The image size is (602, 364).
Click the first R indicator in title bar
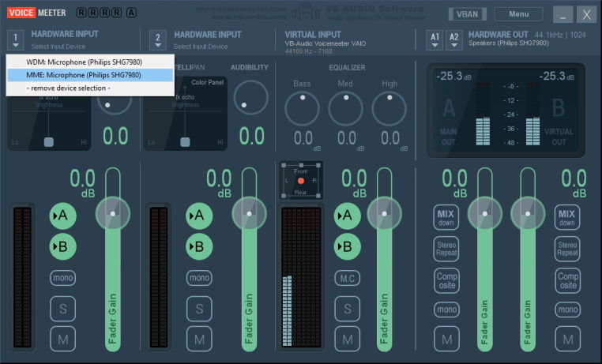[81, 13]
